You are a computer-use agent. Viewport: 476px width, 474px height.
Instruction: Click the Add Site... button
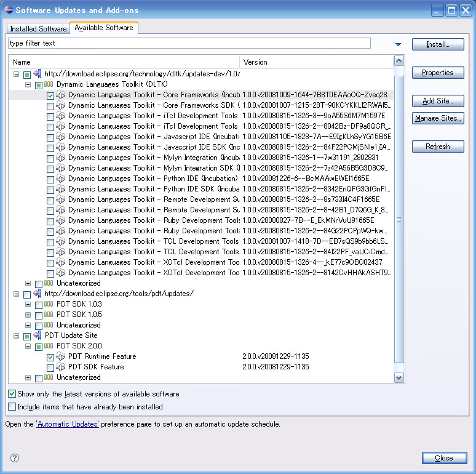click(x=438, y=101)
